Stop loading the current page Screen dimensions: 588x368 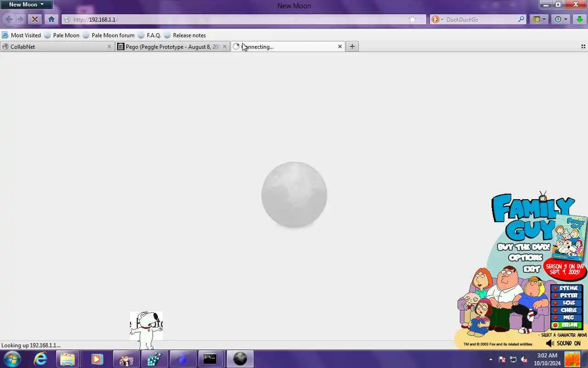tap(34, 19)
